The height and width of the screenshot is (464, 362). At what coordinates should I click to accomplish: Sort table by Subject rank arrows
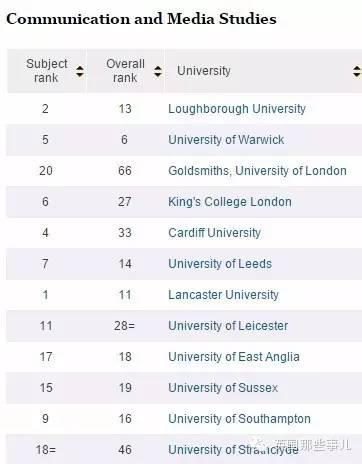point(79,71)
